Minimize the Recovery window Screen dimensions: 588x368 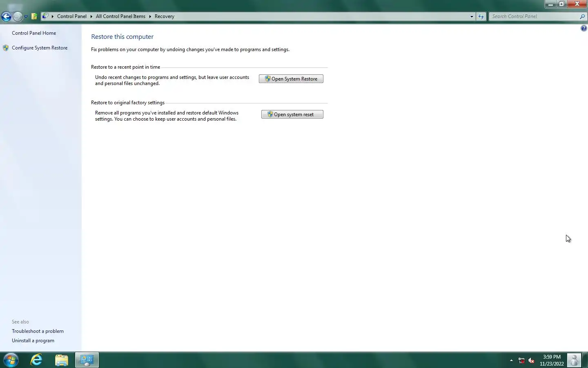(550, 4)
